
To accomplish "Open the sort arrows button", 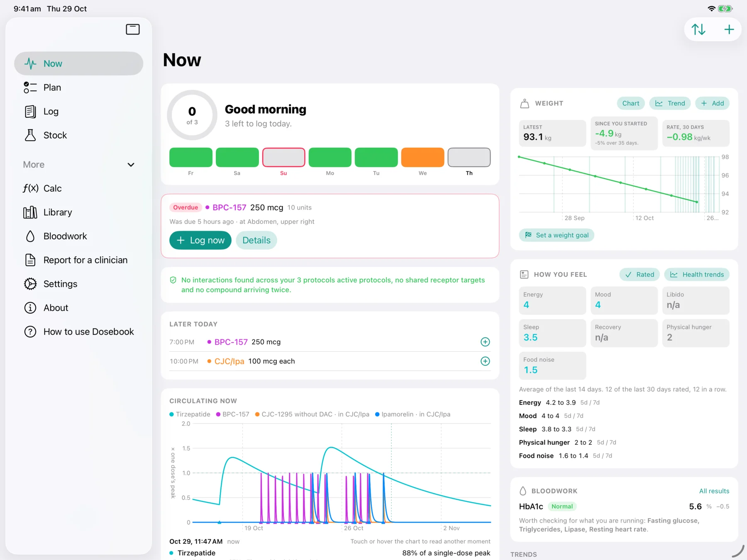I will coord(698,29).
